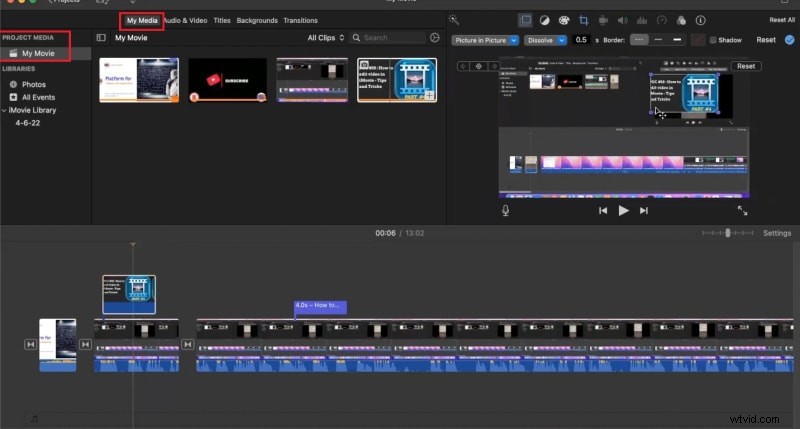Screen dimensions: 800x429
Task: Select the '4.0s – How to...' title clip
Action: coord(320,307)
